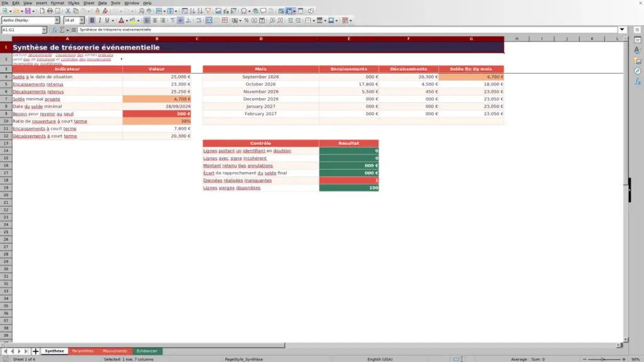Viewport: 644px width, 362px height.
Task: Open the Function Wizard
Action: pyautogui.click(x=54, y=30)
